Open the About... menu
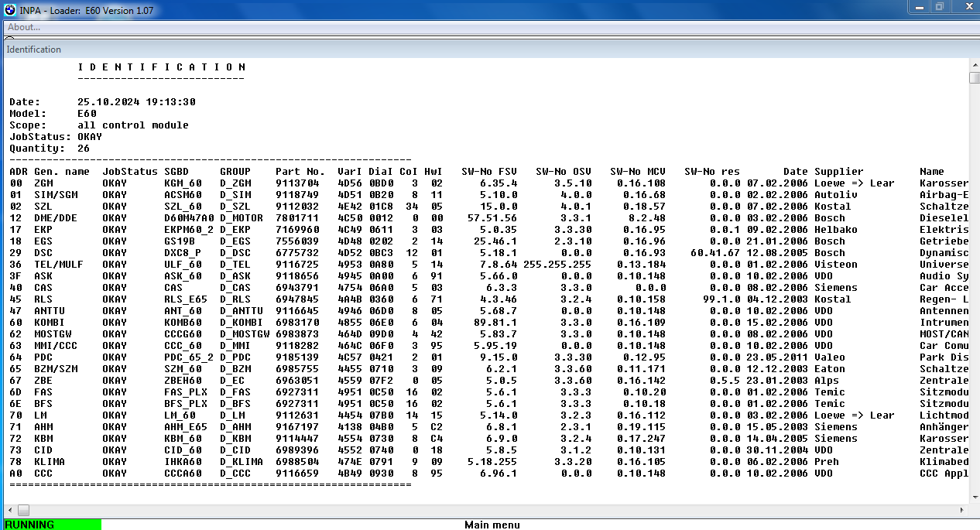 pyautogui.click(x=24, y=27)
